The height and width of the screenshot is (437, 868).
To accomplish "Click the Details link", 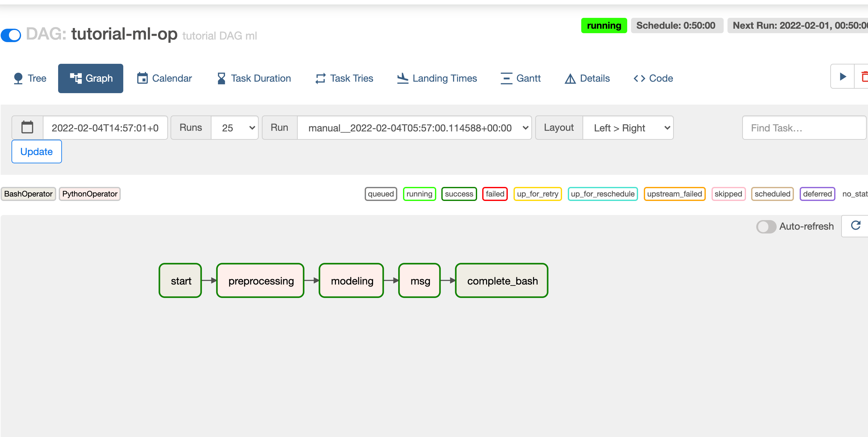I will click(x=587, y=78).
